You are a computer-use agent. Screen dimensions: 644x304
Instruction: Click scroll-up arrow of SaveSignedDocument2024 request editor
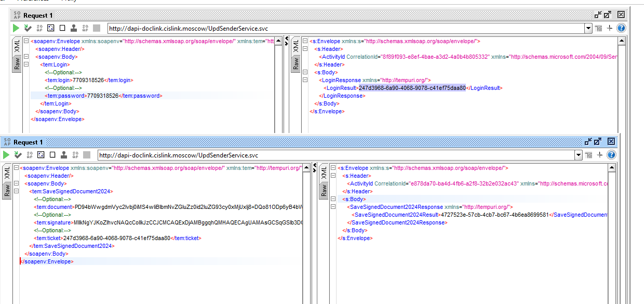pos(307,167)
